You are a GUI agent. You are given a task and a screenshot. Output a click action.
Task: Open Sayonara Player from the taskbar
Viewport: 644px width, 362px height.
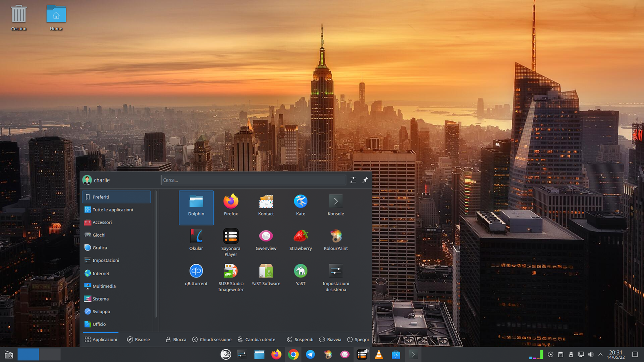pyautogui.click(x=362, y=355)
